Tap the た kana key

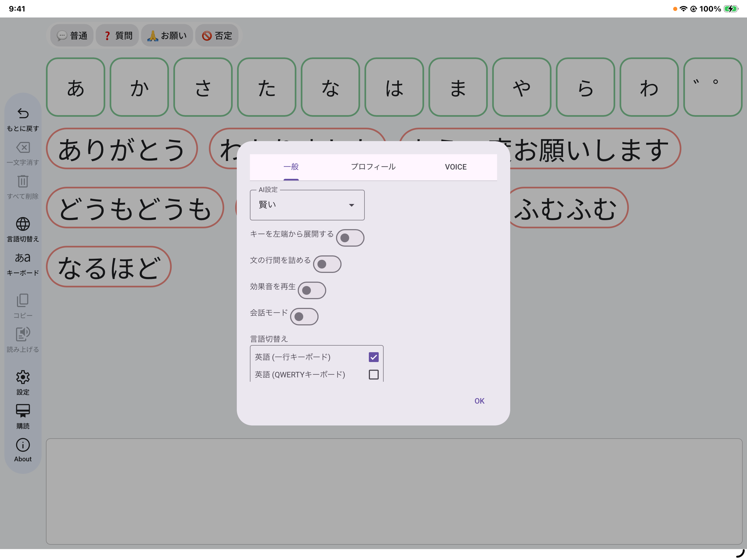(x=267, y=87)
